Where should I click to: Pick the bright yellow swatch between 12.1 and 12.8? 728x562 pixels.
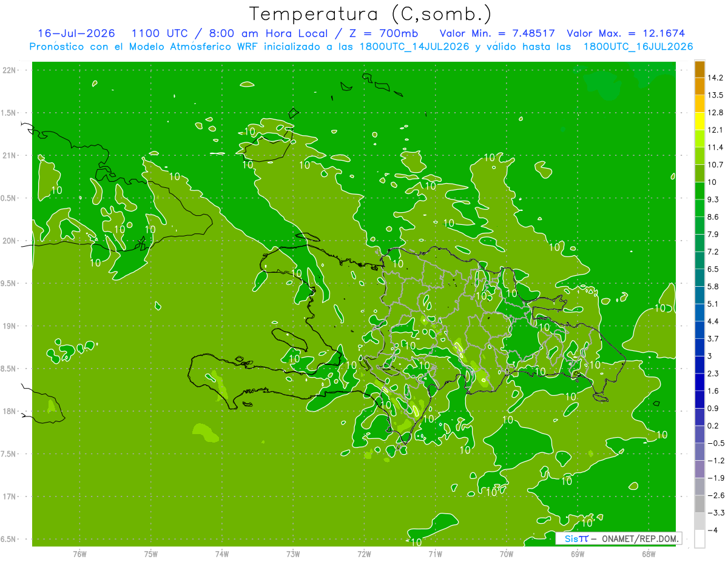pos(699,121)
